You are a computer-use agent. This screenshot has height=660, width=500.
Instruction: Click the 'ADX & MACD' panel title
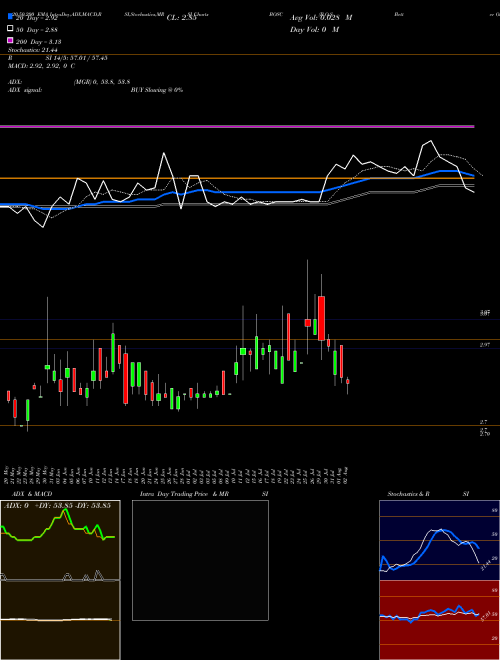pos(32,494)
